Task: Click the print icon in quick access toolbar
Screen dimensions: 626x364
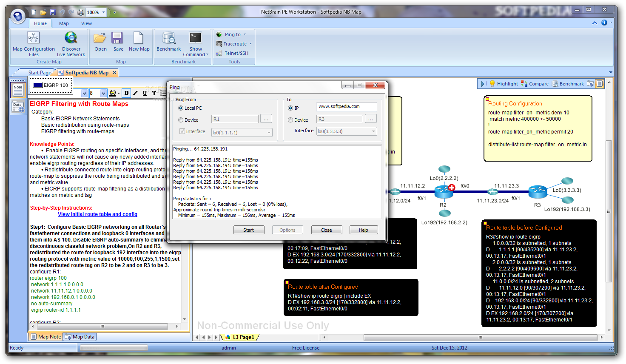Action: pos(81,12)
